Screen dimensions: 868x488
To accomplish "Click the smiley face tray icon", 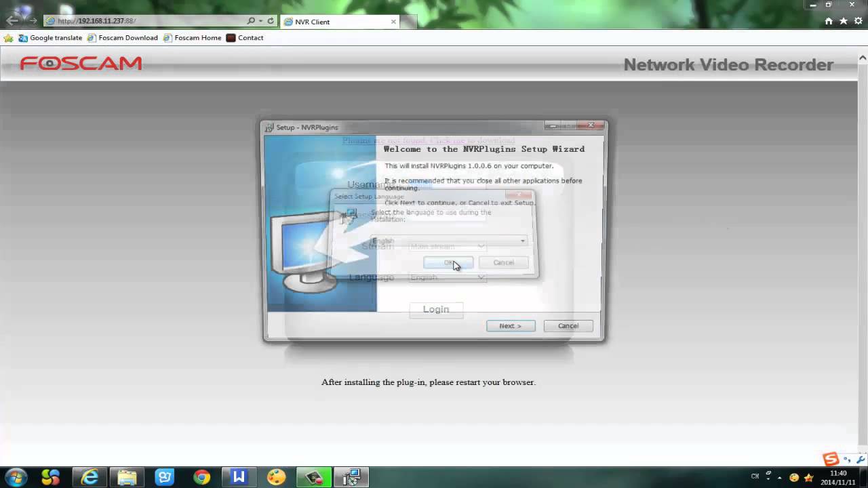I will (x=794, y=477).
